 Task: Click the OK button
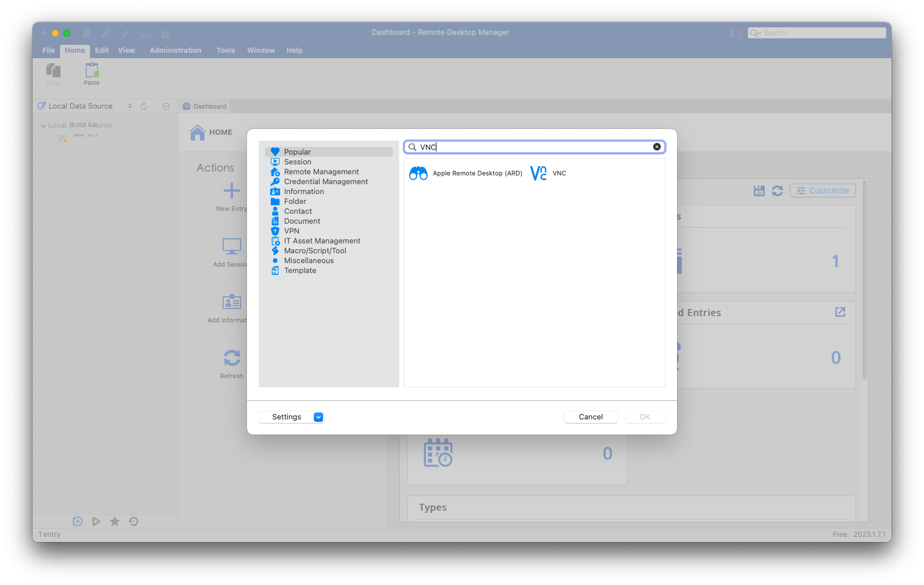click(644, 417)
